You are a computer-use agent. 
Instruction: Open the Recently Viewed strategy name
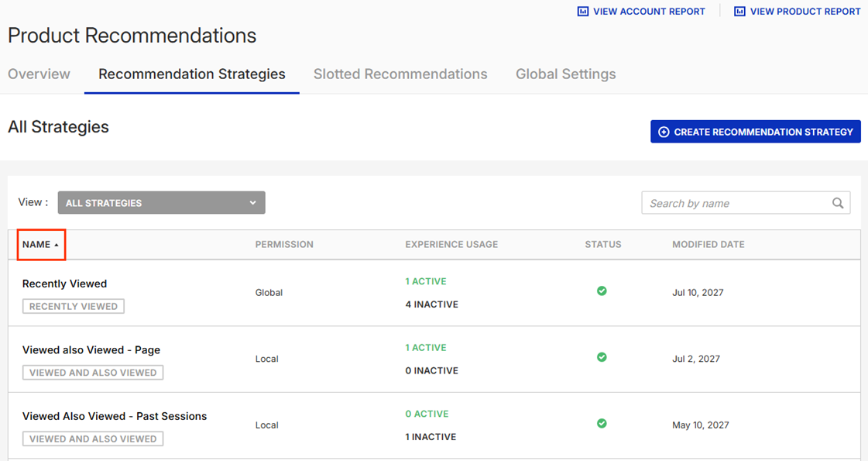pyautogui.click(x=64, y=284)
